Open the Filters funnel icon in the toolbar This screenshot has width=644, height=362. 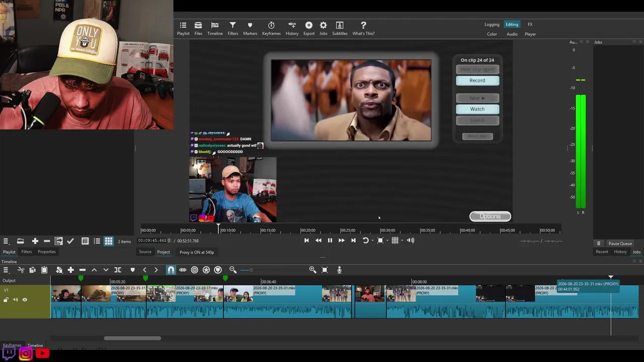232,29
